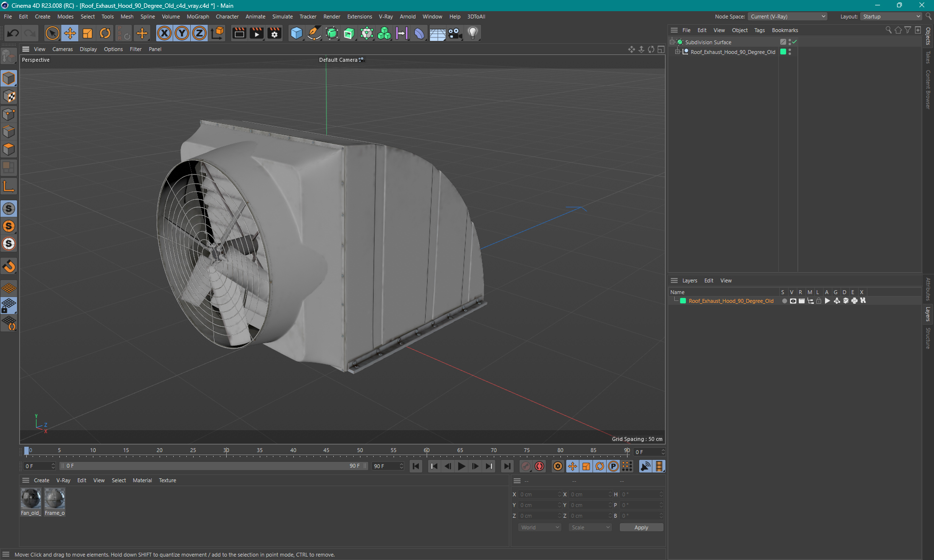This screenshot has height=560, width=934.
Task: Open the MoGraph Cloner icon
Action: pos(384,33)
